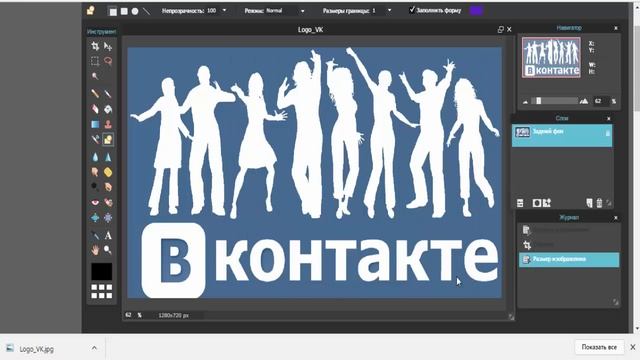Select the Sponge tool
This screenshot has width=640, height=360.
pos(108,172)
